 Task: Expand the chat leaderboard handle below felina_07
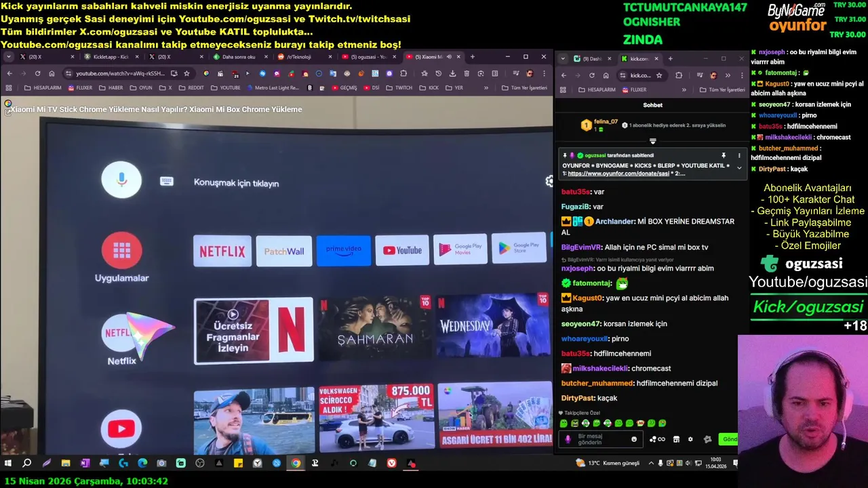[x=652, y=141]
